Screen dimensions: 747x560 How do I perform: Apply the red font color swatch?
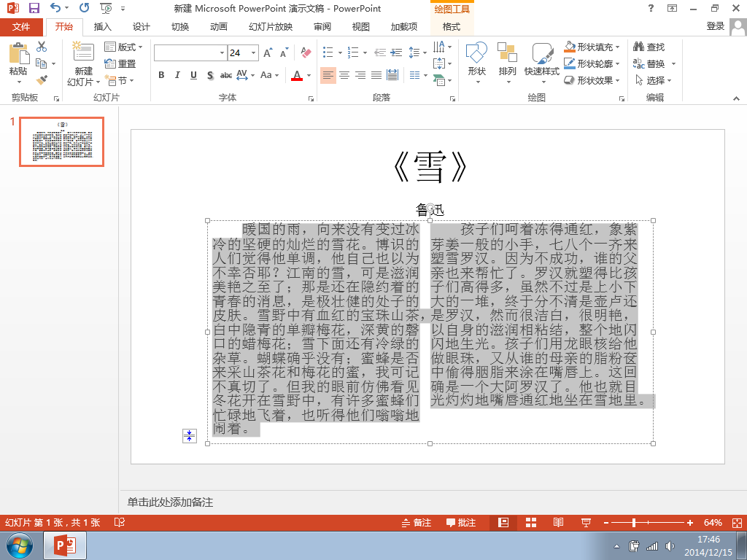point(297,75)
